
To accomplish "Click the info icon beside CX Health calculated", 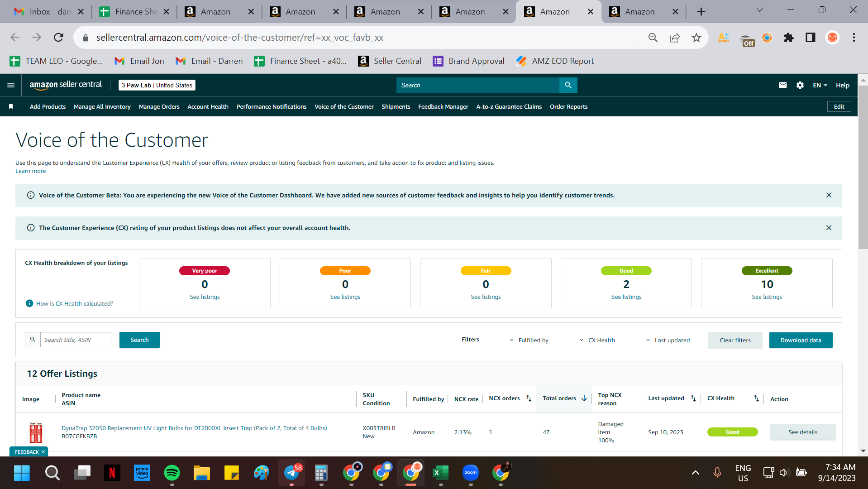I will (29, 303).
